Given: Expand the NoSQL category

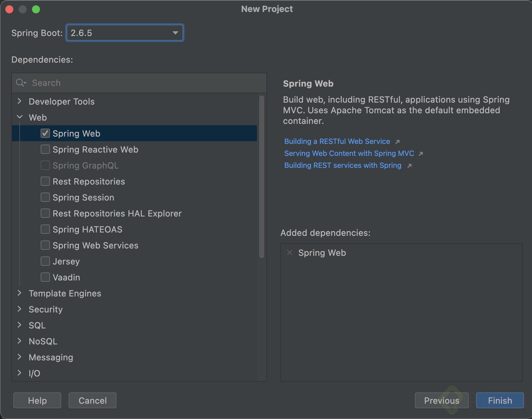Looking at the screenshot, I should (x=19, y=341).
